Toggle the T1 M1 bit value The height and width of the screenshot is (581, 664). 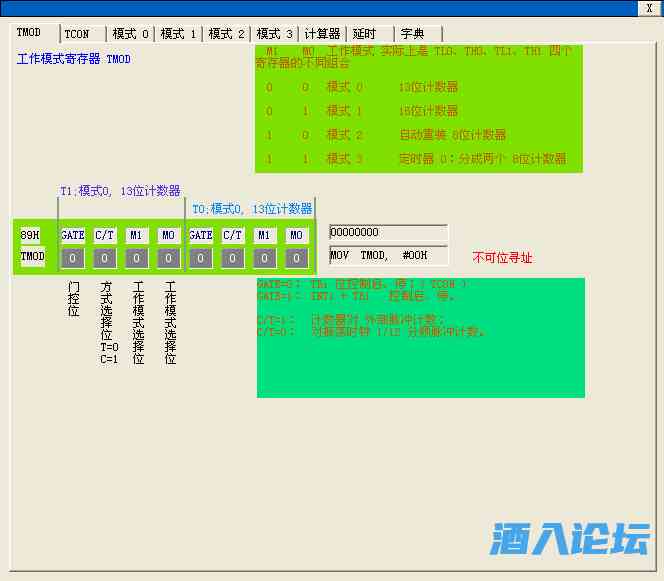[x=136, y=258]
